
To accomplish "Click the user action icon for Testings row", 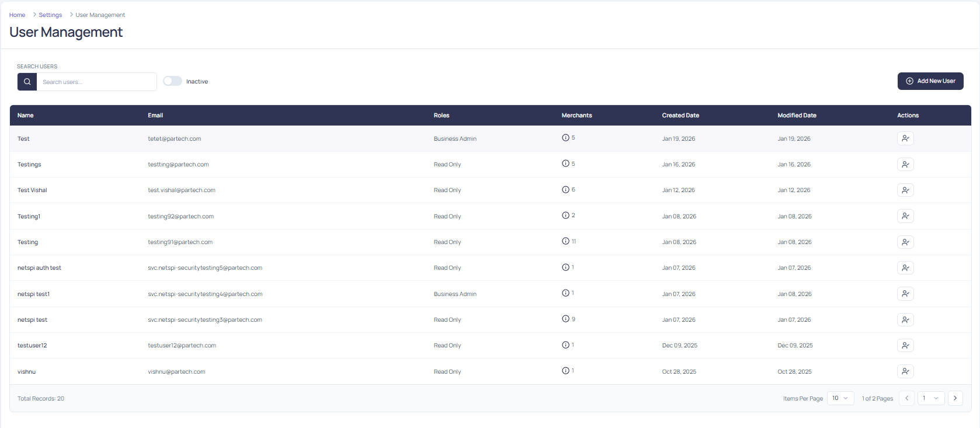I will 905,165.
